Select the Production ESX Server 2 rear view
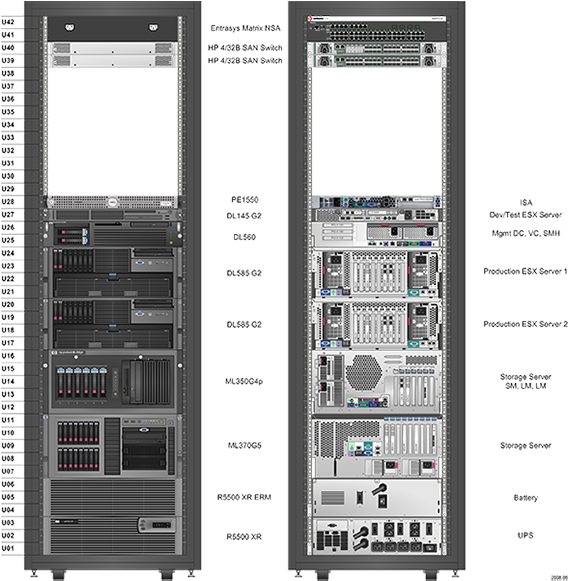The image size is (568, 581). point(377,325)
